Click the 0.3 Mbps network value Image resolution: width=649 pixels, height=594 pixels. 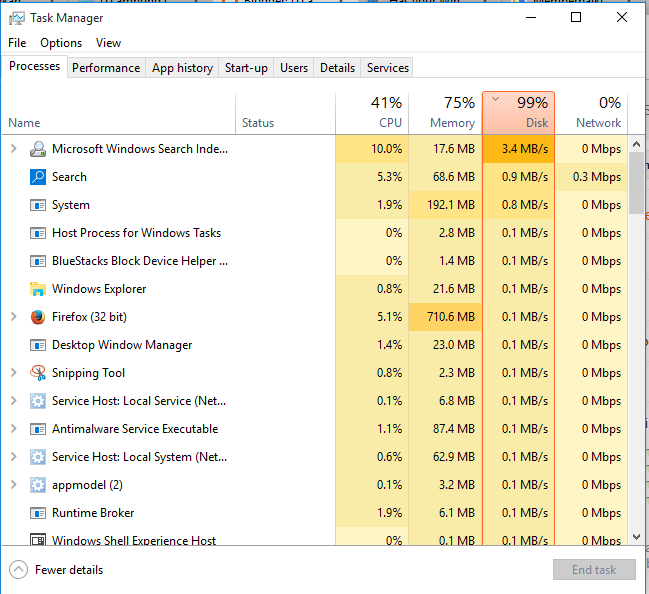(x=597, y=177)
